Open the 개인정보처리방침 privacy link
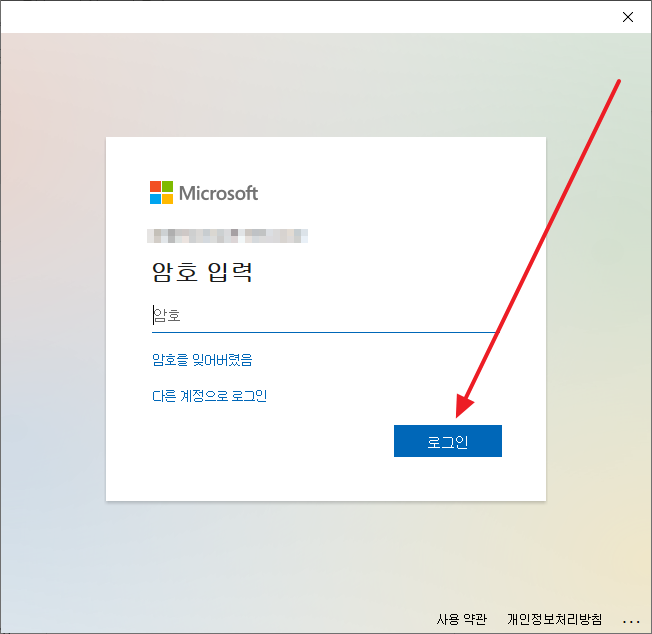Image resolution: width=652 pixels, height=634 pixels. point(554,619)
